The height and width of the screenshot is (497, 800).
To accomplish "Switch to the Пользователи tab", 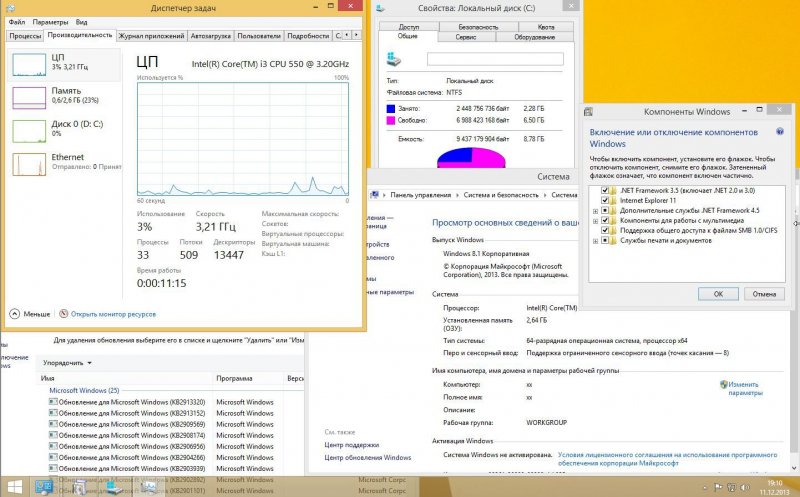I will pyautogui.click(x=259, y=36).
